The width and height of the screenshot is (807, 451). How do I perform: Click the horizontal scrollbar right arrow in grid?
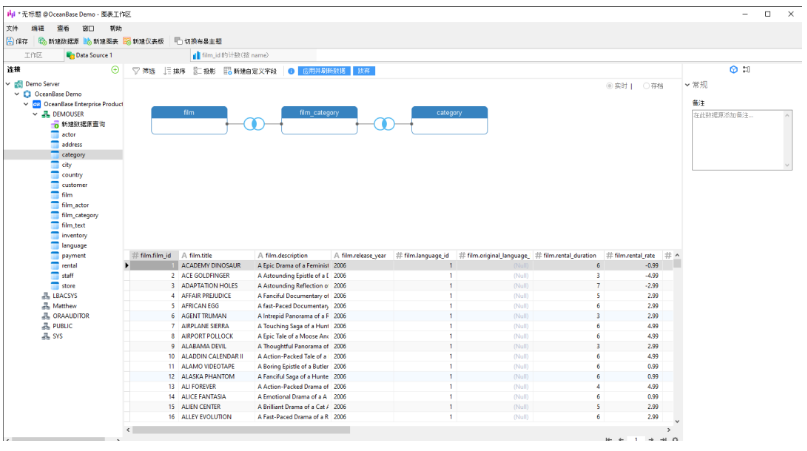point(669,430)
